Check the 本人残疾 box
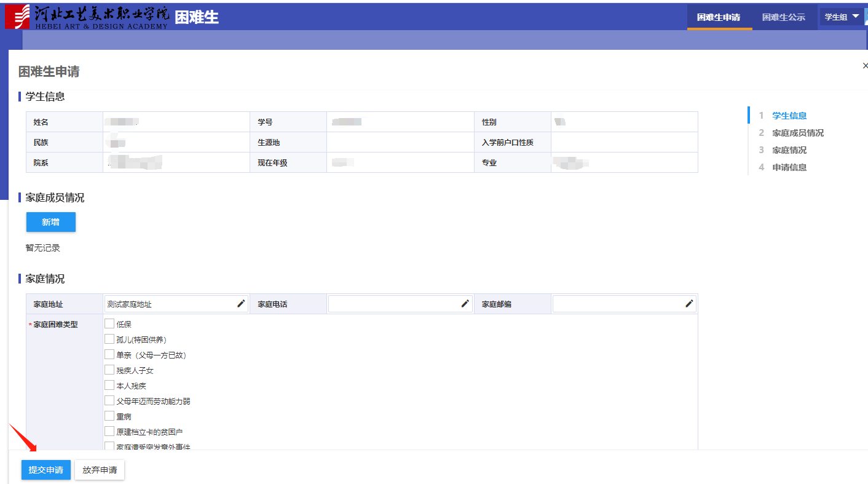Viewport: 868px width, 484px height. (109, 385)
